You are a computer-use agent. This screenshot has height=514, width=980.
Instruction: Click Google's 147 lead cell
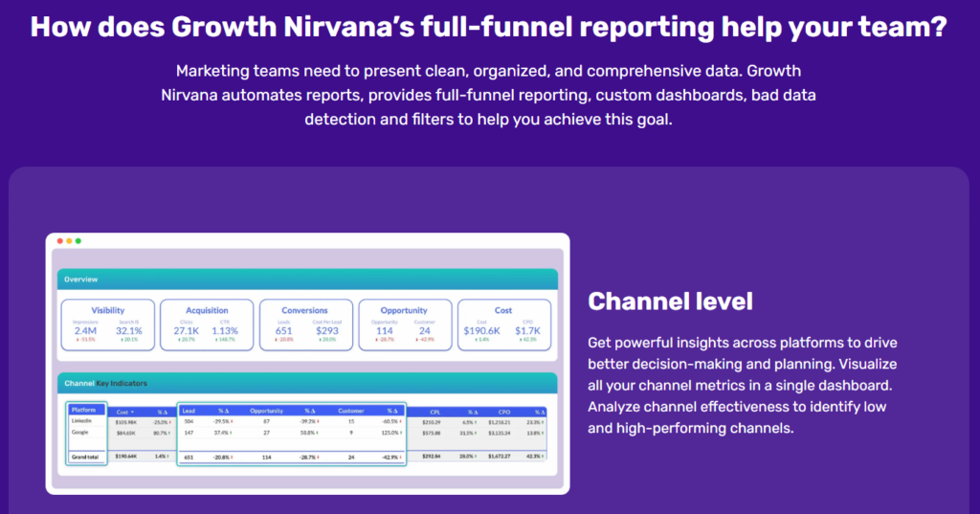[x=189, y=433]
